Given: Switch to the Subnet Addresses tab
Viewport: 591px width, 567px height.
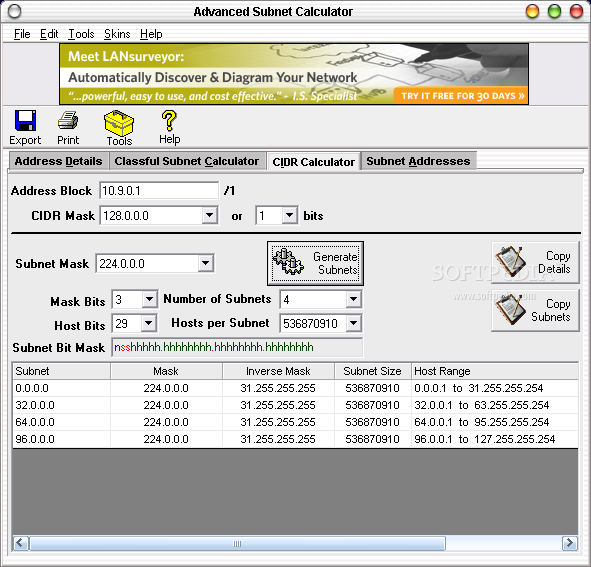Looking at the screenshot, I should pyautogui.click(x=418, y=161).
